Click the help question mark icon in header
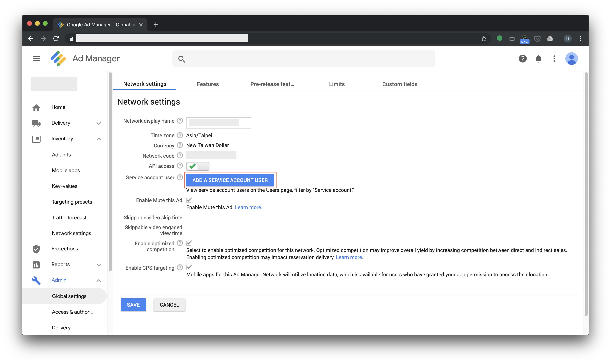This screenshot has height=364, width=611. (x=523, y=59)
